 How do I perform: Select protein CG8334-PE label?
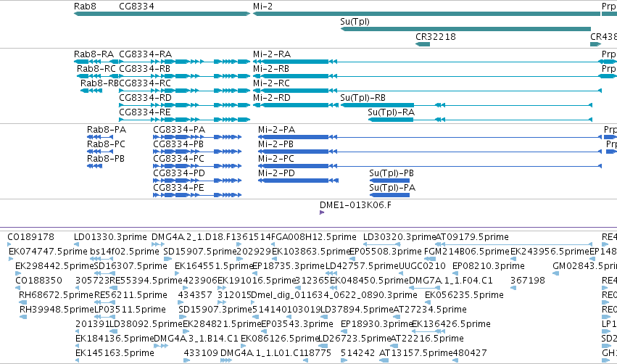178,188
